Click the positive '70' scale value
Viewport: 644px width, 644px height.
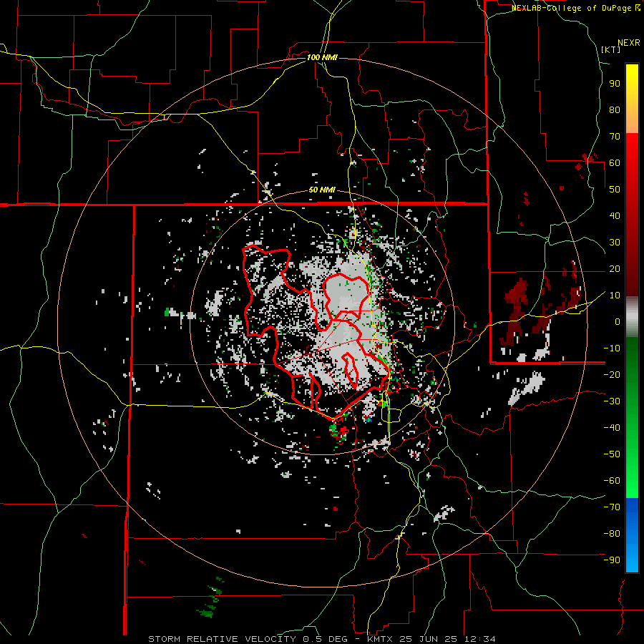pyautogui.click(x=615, y=137)
